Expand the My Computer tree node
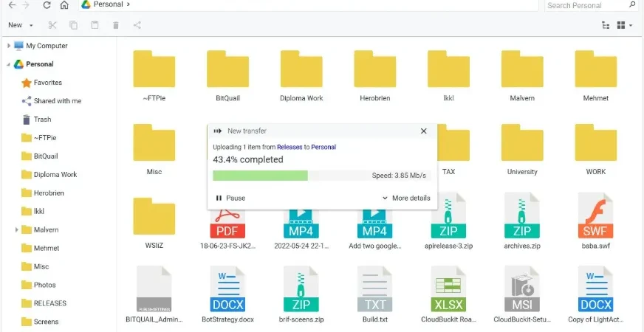 pyautogui.click(x=9, y=46)
